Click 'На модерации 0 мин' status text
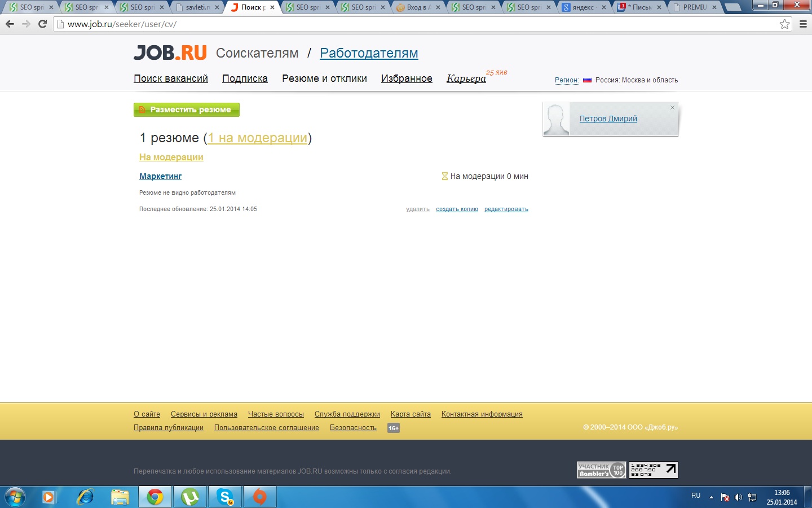The width and height of the screenshot is (812, 508). click(x=489, y=176)
